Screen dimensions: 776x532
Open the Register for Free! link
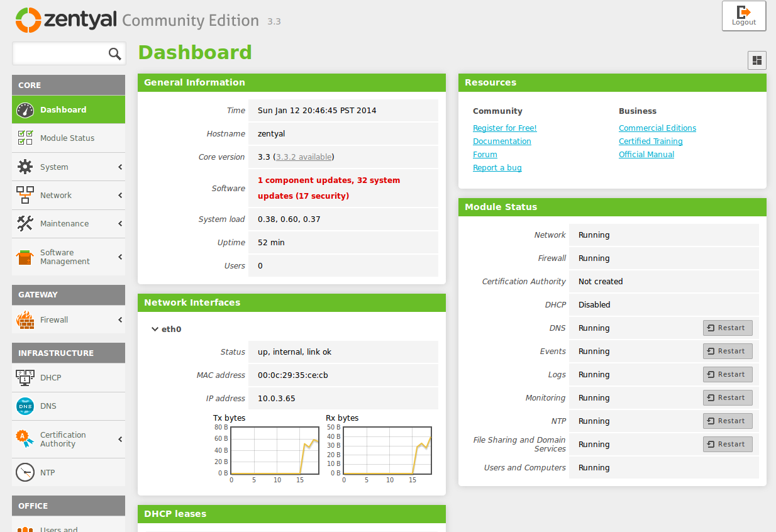(505, 128)
